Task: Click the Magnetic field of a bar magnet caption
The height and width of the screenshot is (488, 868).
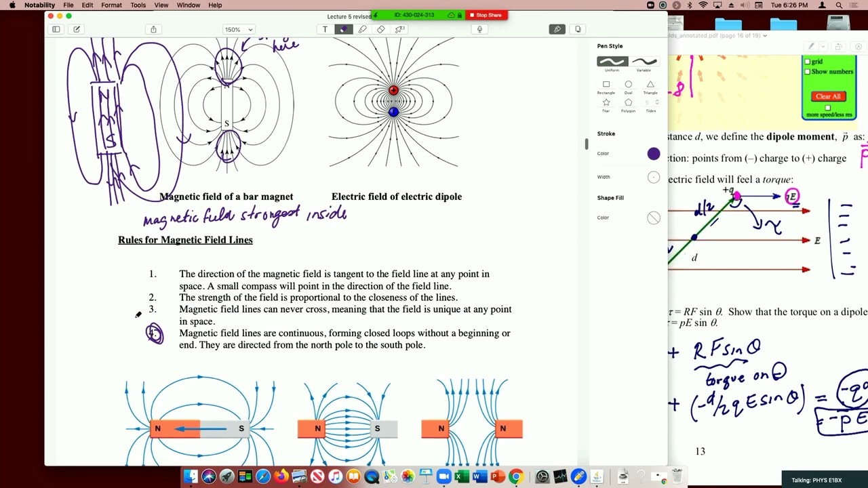Action: [x=226, y=197]
